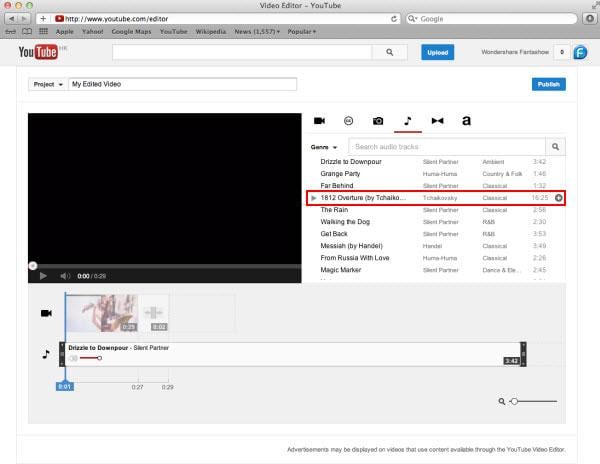Reload the page in browser address bar

pos(393,19)
